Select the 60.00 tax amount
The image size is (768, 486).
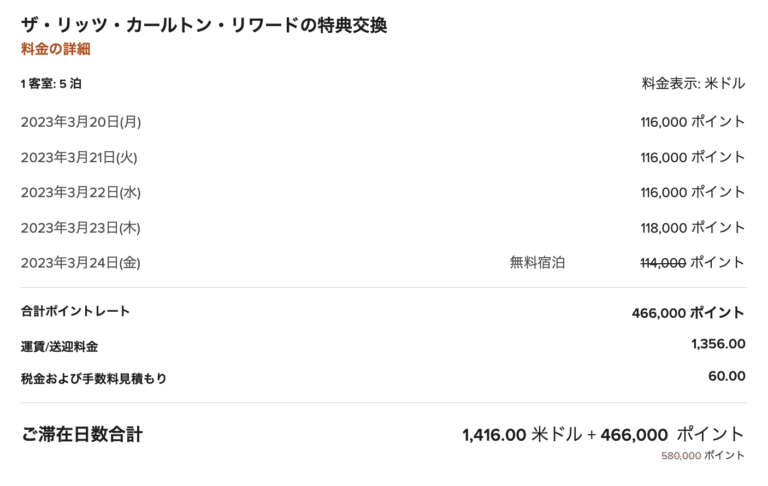coord(727,376)
